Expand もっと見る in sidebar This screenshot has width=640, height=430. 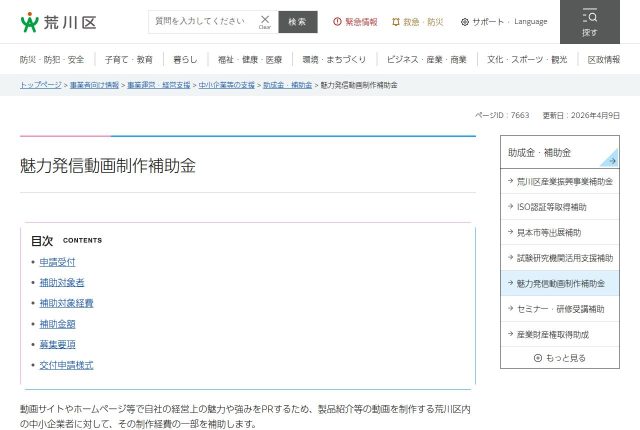click(x=560, y=358)
